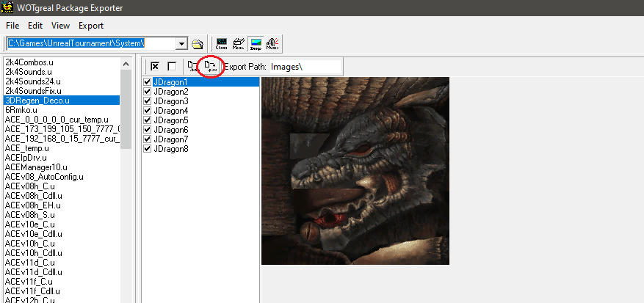Click the dragon texture preview image
The height and width of the screenshot is (303, 644).
tap(355, 171)
